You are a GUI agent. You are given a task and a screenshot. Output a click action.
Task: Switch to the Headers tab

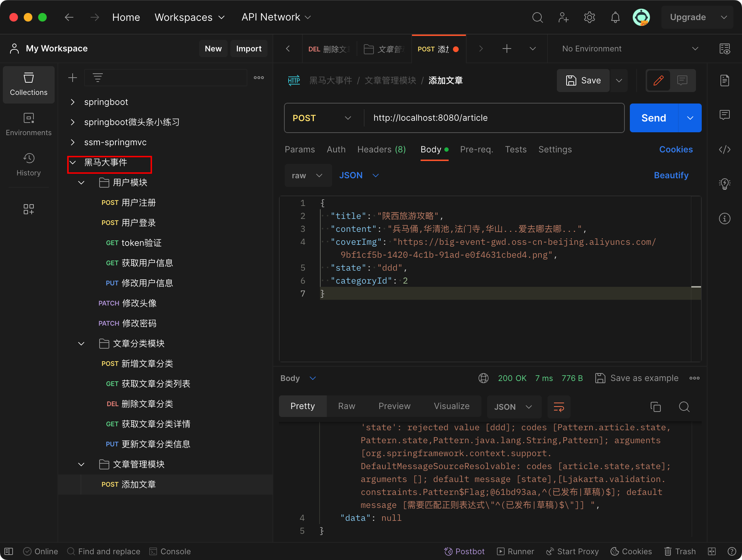pos(381,150)
